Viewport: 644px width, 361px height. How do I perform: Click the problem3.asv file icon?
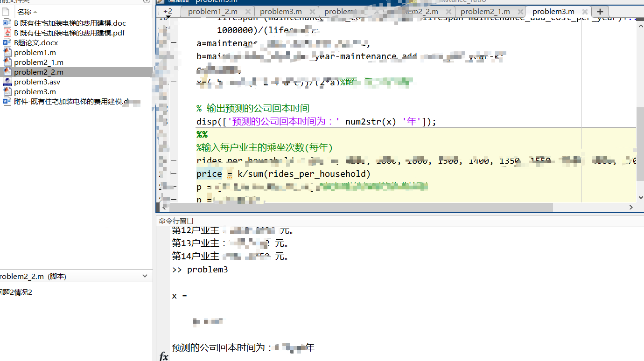7,82
